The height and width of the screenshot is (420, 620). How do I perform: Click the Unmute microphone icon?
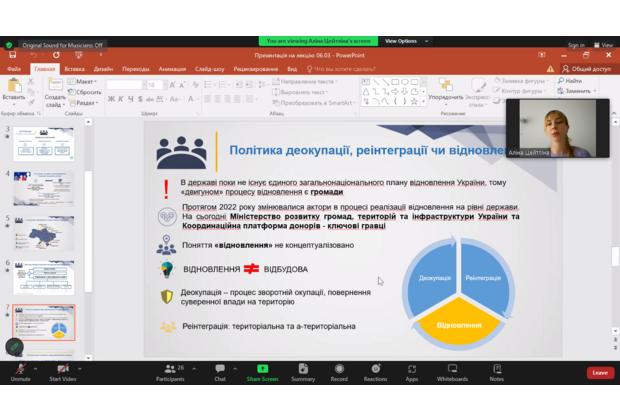pyautogui.click(x=20, y=369)
